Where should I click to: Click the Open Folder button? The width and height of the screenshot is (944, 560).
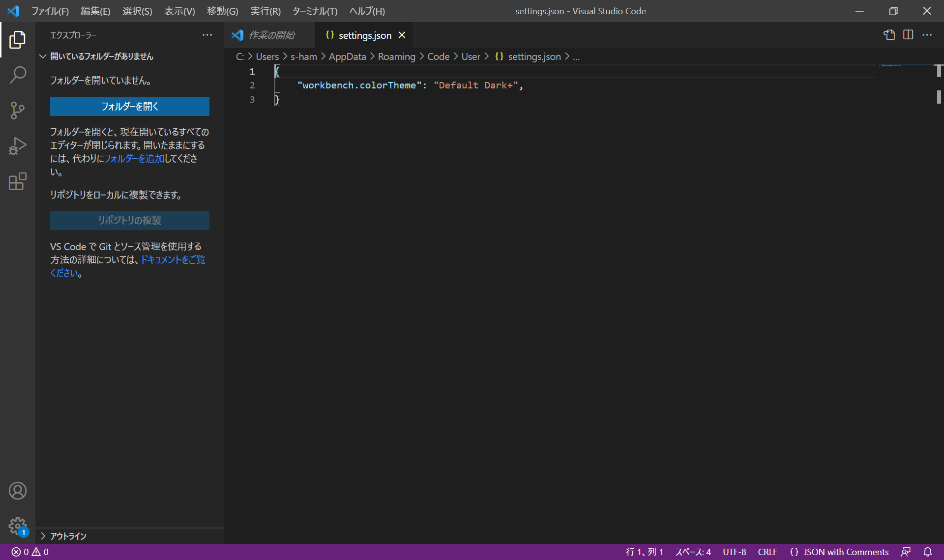129,106
